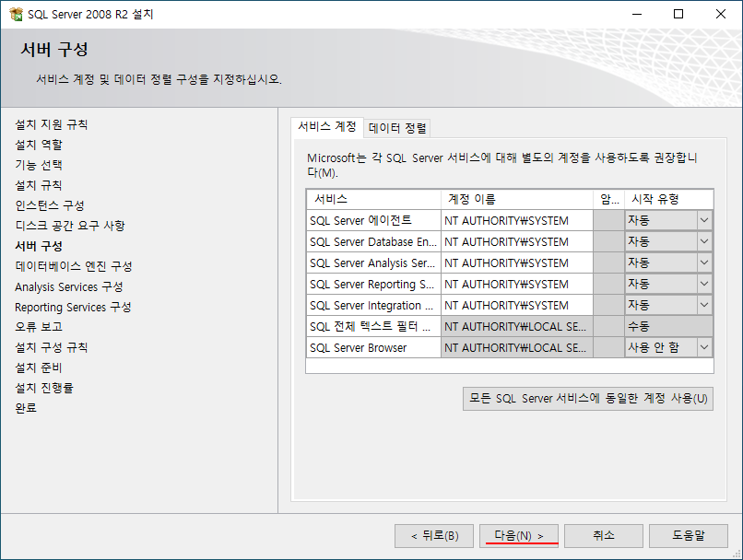This screenshot has height=560, width=743.
Task: Click 오류 보고 step in sidebar
Action: pos(39,327)
